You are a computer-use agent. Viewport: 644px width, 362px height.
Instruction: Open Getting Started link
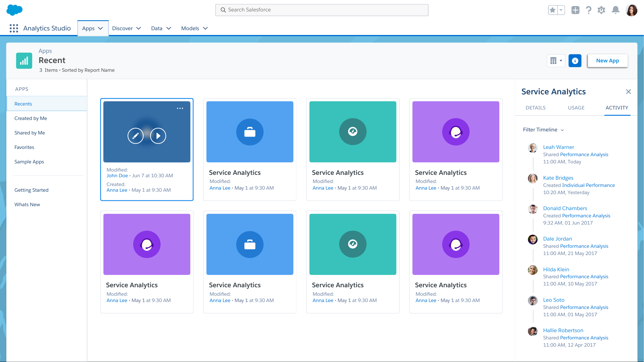31,190
